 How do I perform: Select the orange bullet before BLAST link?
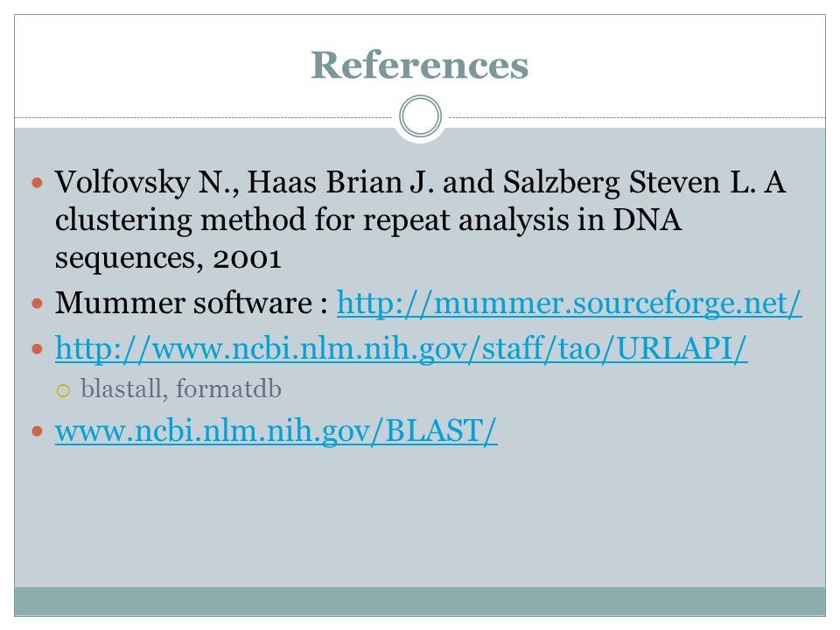pyautogui.click(x=37, y=431)
